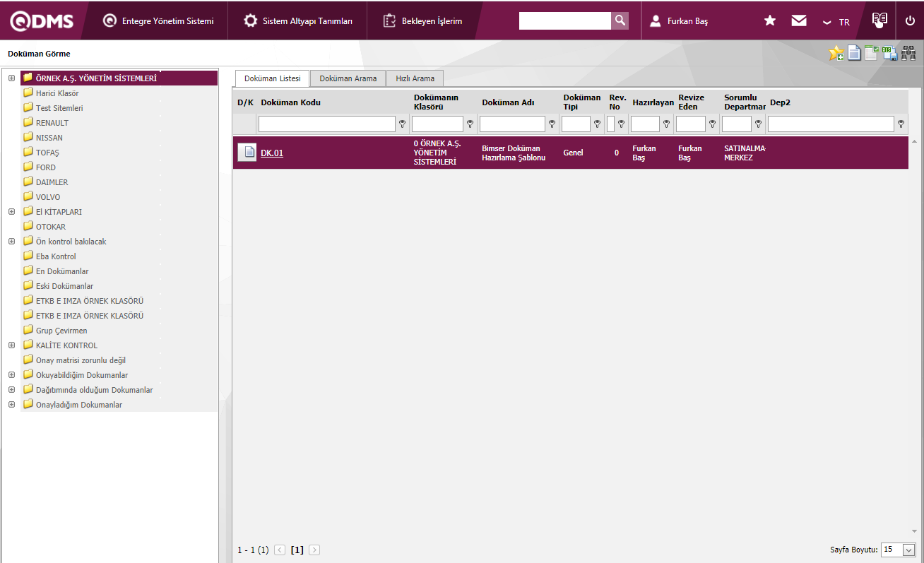
Task: Click filter icon for Hazırlayan column
Action: [667, 124]
